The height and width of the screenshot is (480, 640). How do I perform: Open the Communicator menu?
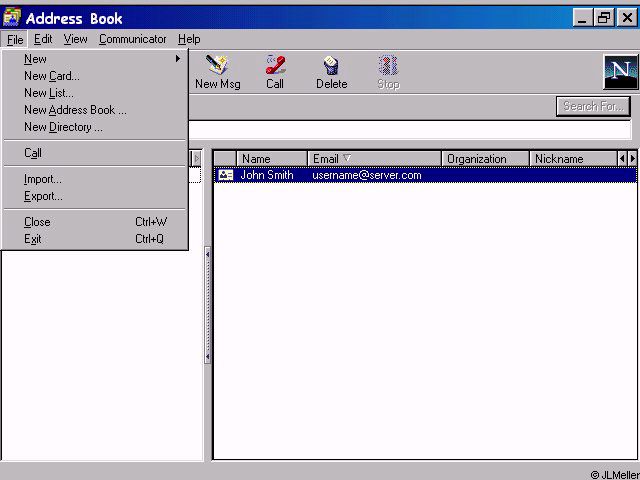click(x=133, y=39)
